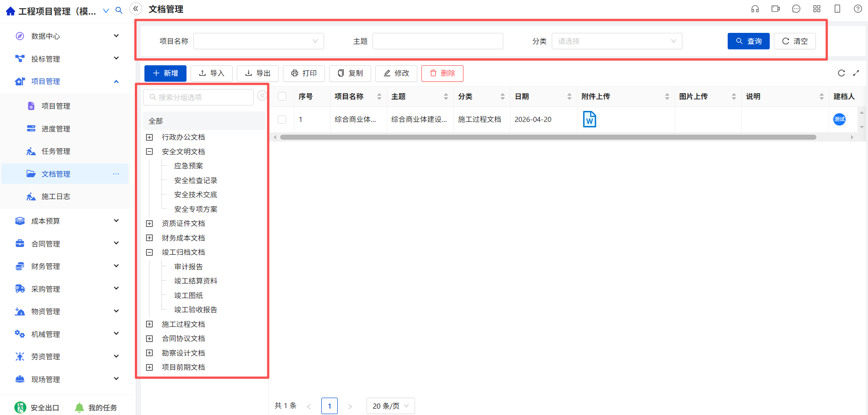
Task: Open the chat message icon
Action: pyautogui.click(x=796, y=9)
